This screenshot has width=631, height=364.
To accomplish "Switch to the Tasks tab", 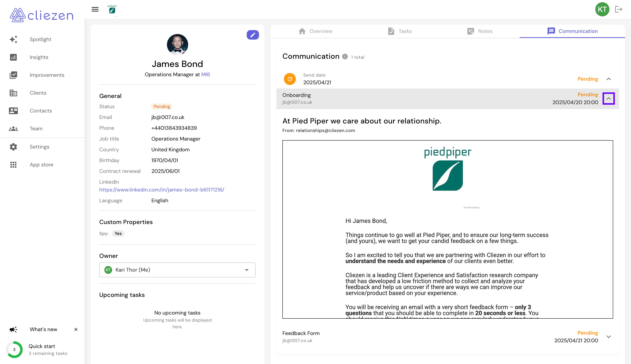I will (x=400, y=31).
